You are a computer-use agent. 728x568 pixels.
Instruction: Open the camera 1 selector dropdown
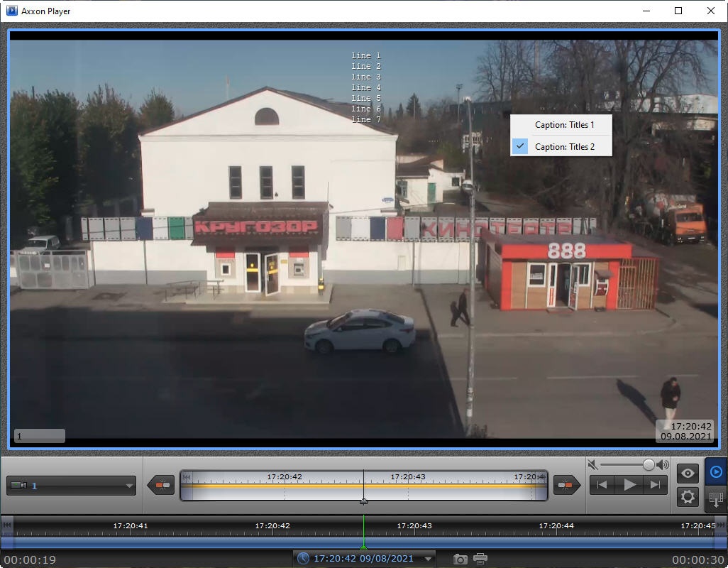71,486
